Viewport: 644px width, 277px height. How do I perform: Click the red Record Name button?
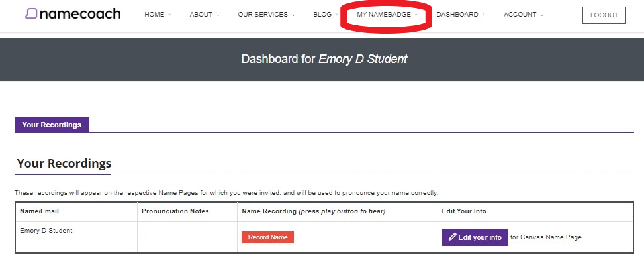[x=268, y=237]
